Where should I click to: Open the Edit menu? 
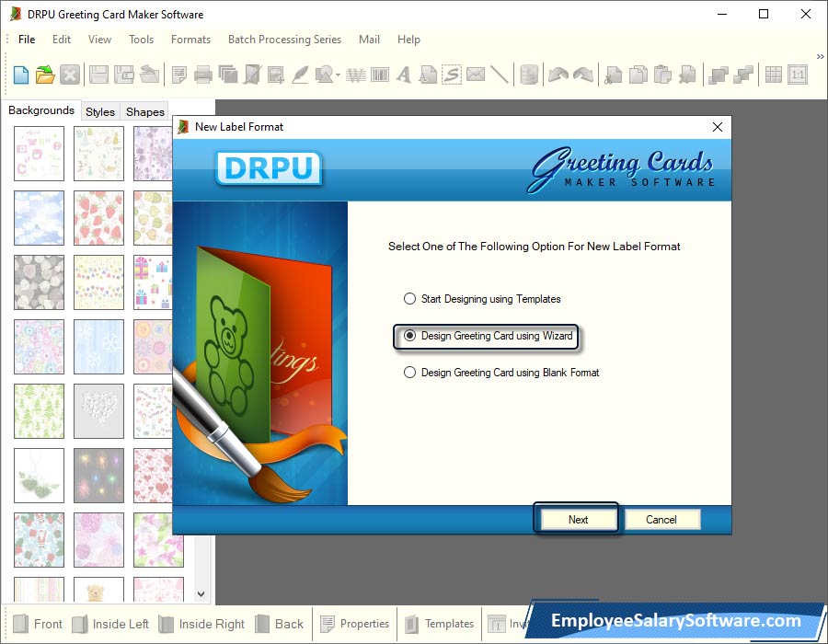tap(62, 39)
